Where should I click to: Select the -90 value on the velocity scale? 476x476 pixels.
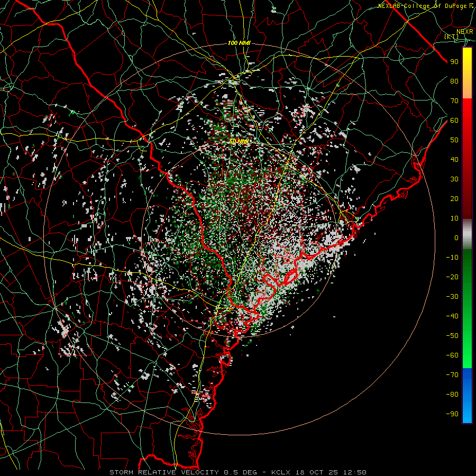coord(452,414)
